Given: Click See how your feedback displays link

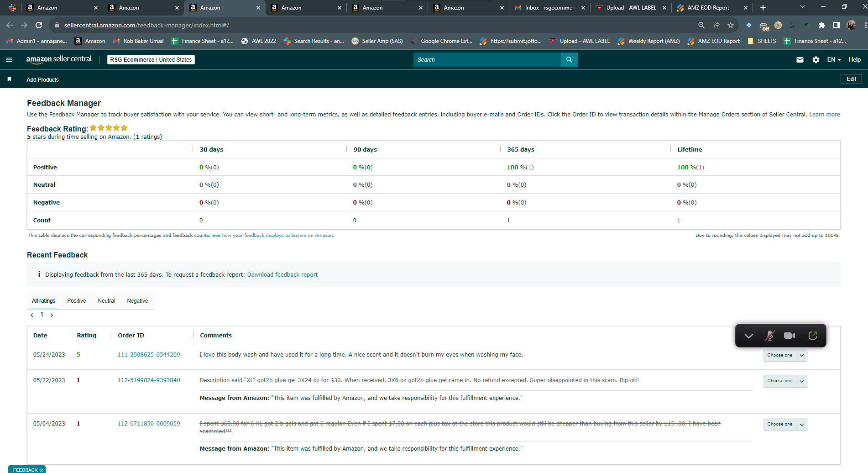Looking at the screenshot, I should pos(273,236).
